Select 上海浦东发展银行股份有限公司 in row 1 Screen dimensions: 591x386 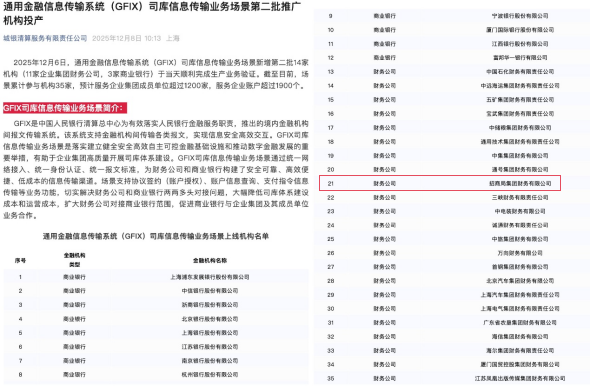(x=210, y=277)
